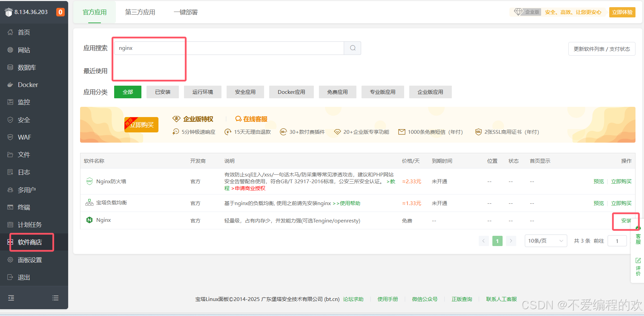Click the search magnifier button
This screenshot has width=644, height=316.
point(353,48)
